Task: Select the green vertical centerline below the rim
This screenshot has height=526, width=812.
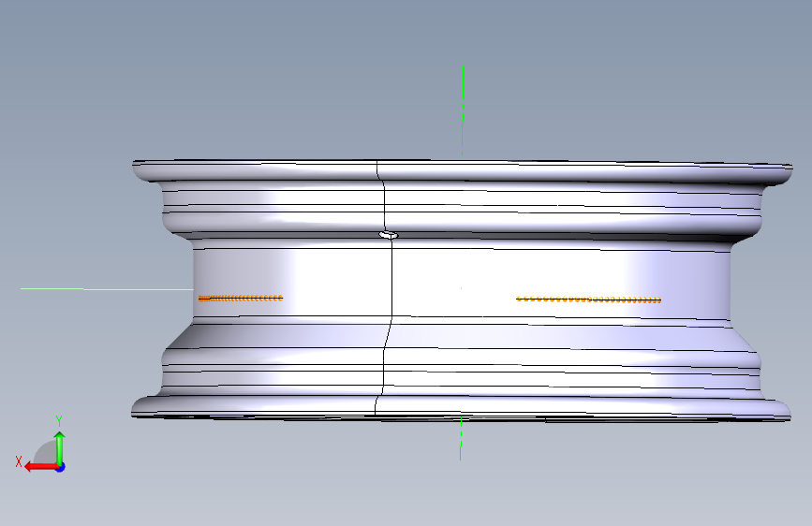Action: (x=461, y=438)
